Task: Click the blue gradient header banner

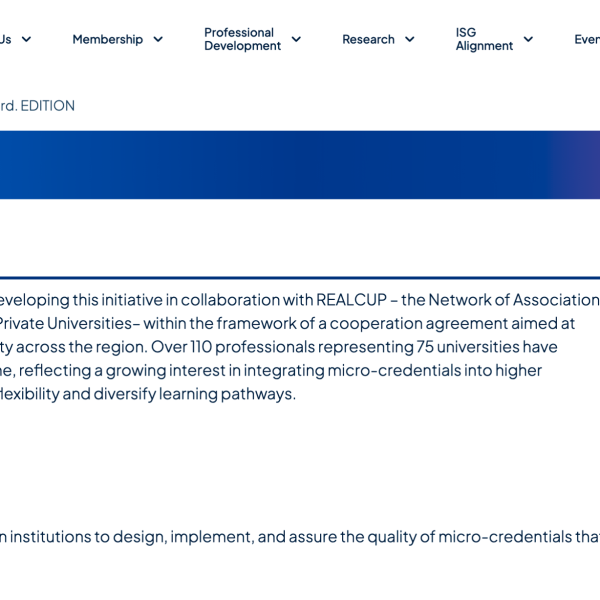Action: click(x=300, y=165)
